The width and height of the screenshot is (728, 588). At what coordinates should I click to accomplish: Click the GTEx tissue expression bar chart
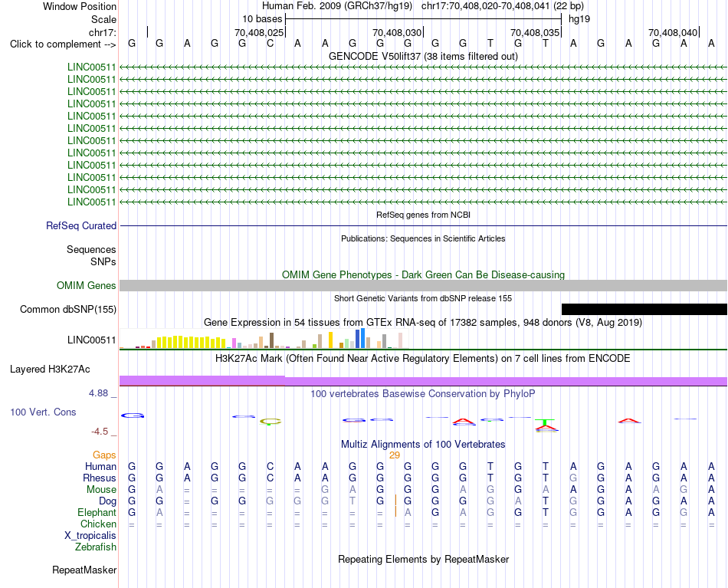point(264,338)
